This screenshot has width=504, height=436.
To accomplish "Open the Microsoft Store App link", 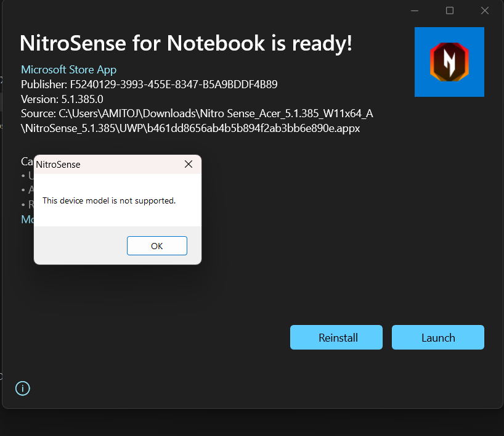I will tap(69, 70).
